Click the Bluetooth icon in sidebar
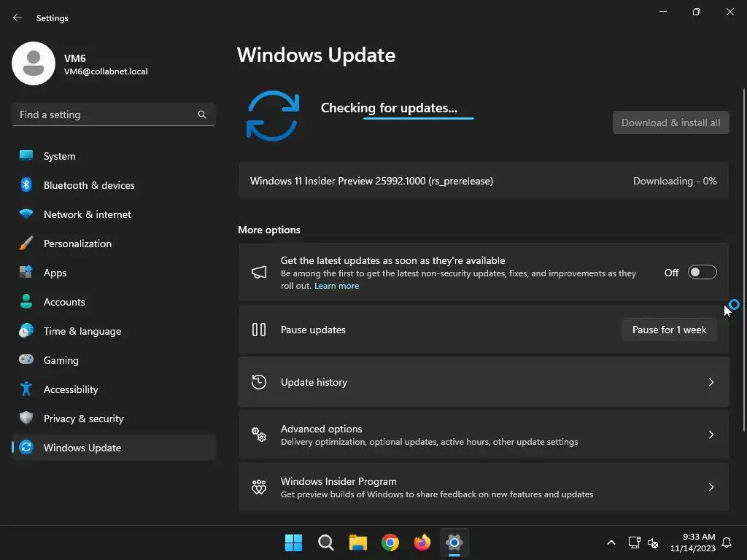 coord(26,184)
